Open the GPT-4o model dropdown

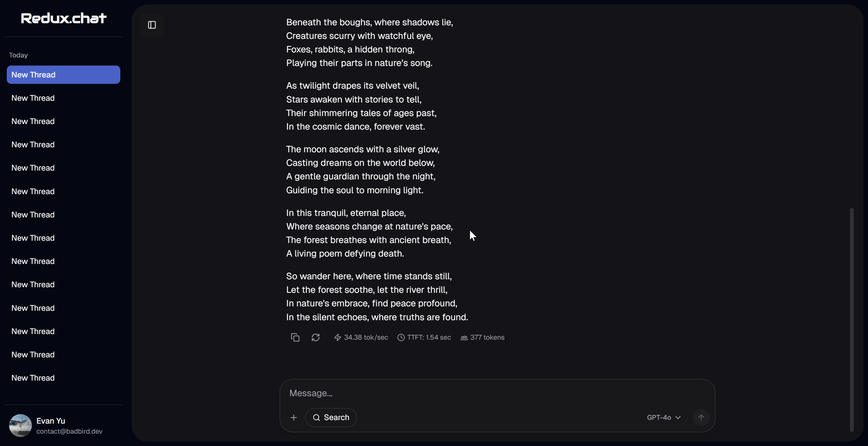point(663,417)
